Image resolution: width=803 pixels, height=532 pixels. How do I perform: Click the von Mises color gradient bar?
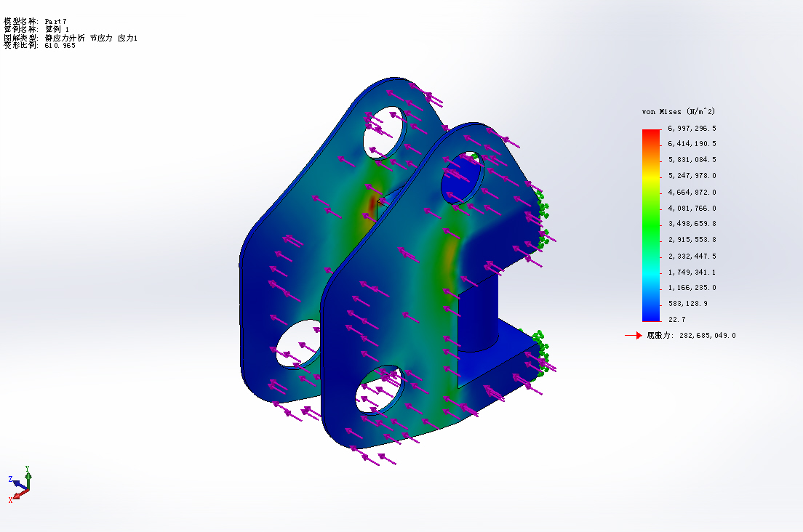[652, 225]
